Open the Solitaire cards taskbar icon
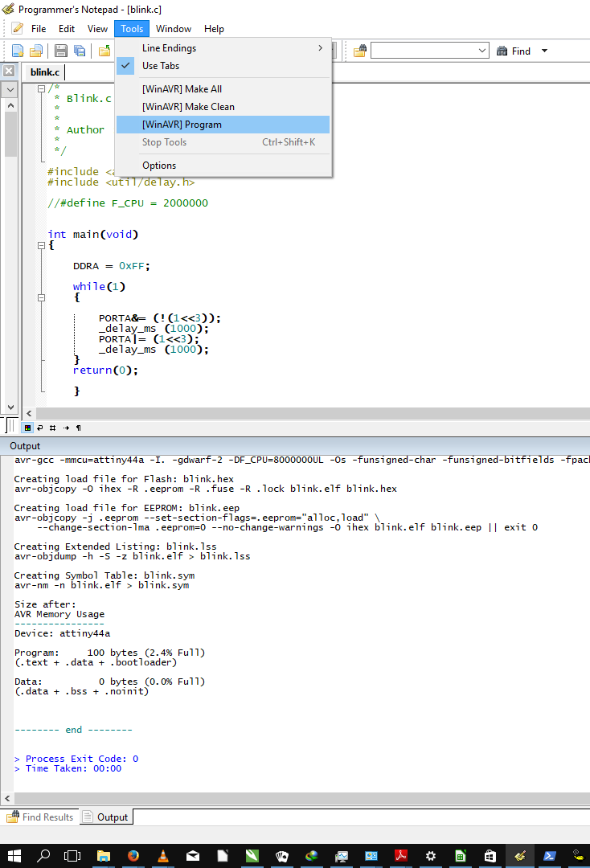This screenshot has height=868, width=590. point(281,856)
